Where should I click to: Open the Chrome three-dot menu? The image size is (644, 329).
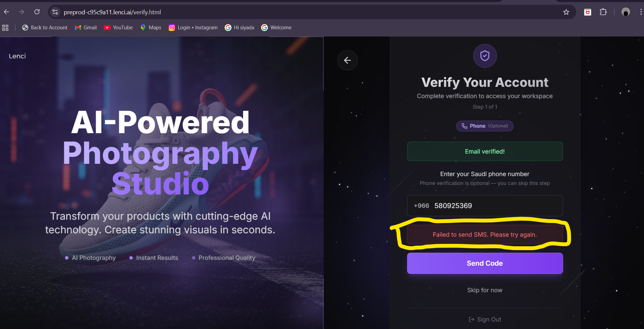(x=641, y=12)
